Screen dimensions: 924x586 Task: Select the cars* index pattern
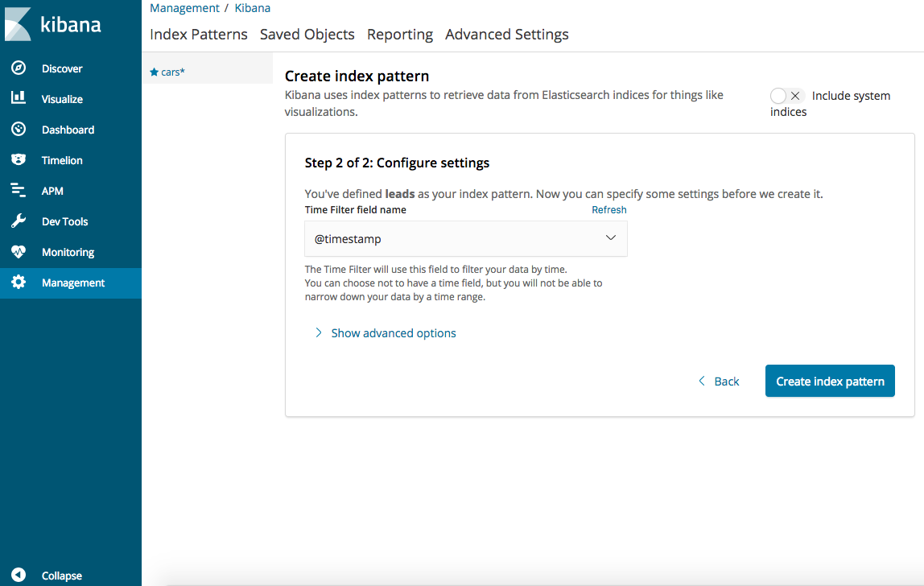[173, 72]
